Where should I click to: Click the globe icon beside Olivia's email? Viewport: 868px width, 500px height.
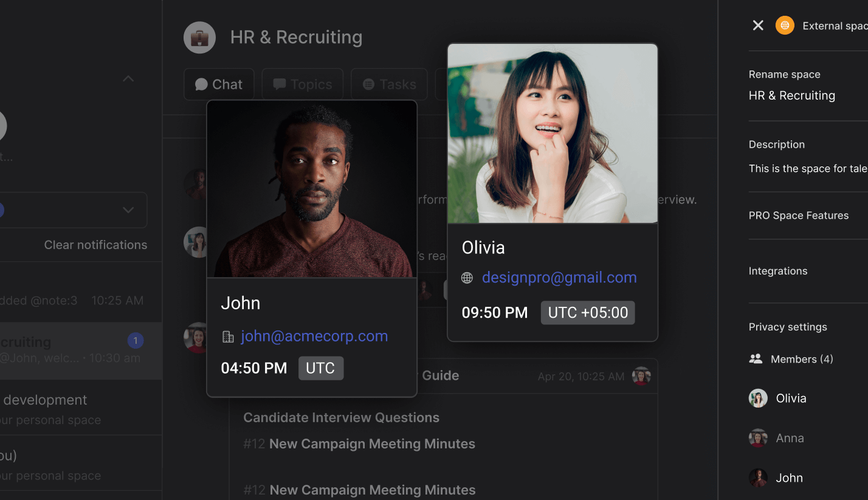[466, 277]
